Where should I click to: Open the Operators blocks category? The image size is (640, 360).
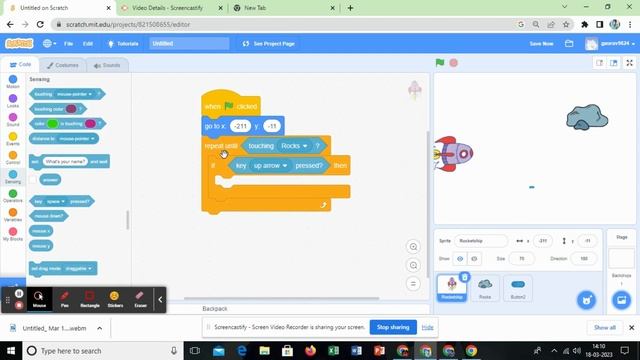click(x=13, y=196)
